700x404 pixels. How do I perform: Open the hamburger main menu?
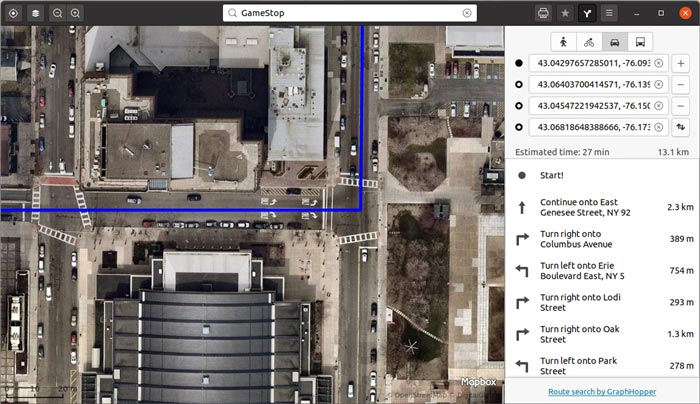(609, 13)
